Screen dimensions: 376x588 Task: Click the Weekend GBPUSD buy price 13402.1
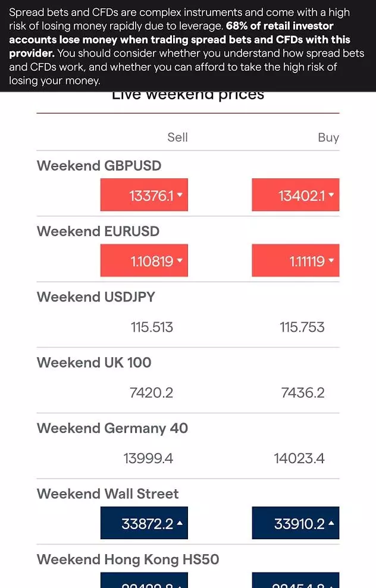[296, 194]
